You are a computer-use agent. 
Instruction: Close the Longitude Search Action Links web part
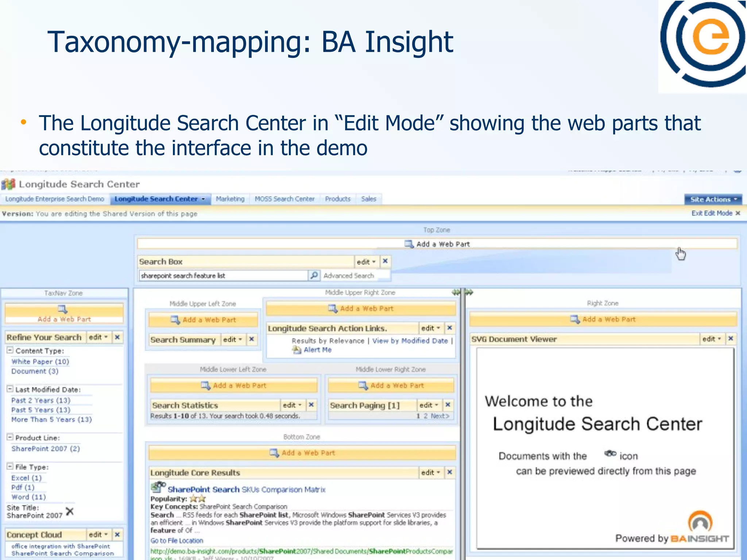pyautogui.click(x=450, y=328)
